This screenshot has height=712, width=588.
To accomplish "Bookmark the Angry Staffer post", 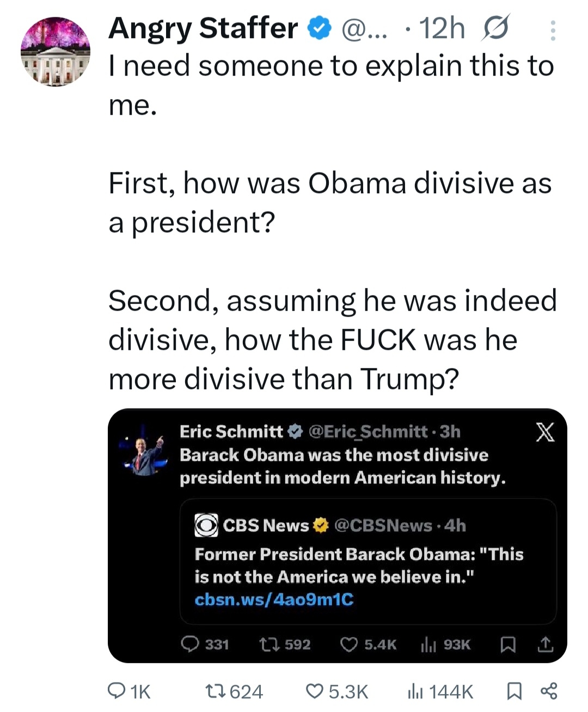I will (514, 691).
